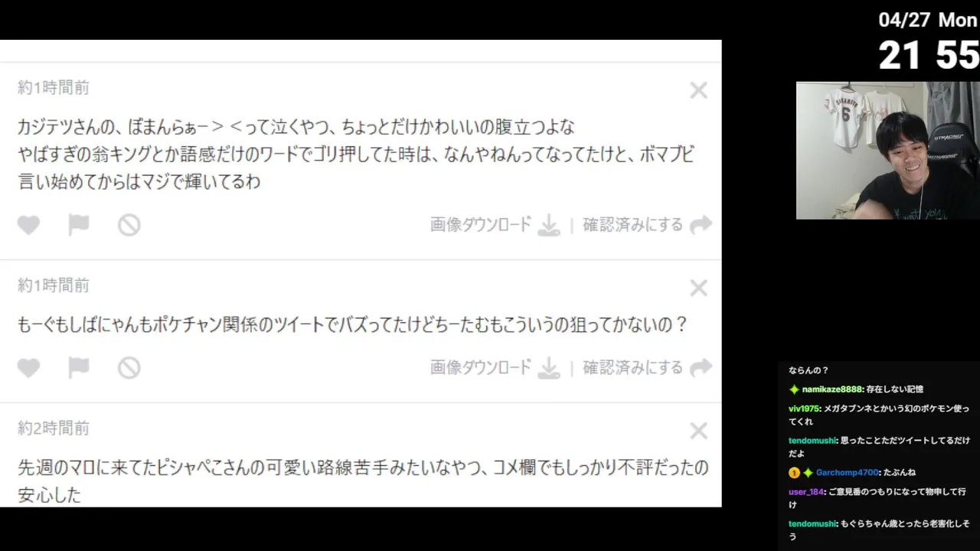Viewport: 980px width, 551px height.
Task: Click 確認済みにする on the second message
Action: (x=632, y=368)
